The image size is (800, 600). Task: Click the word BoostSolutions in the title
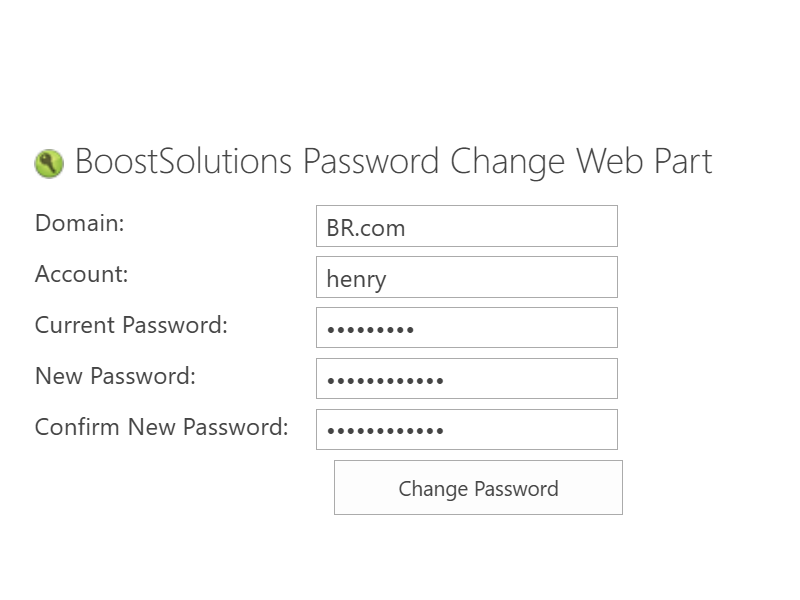coord(184,161)
